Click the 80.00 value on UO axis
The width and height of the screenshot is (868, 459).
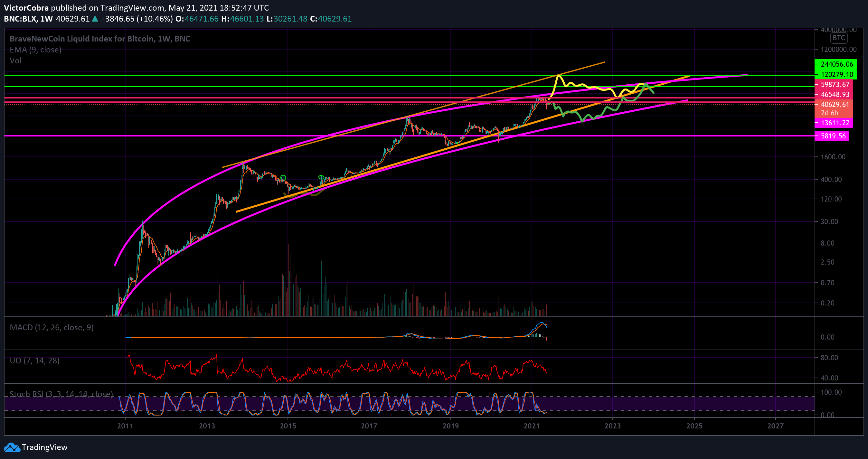(x=829, y=358)
